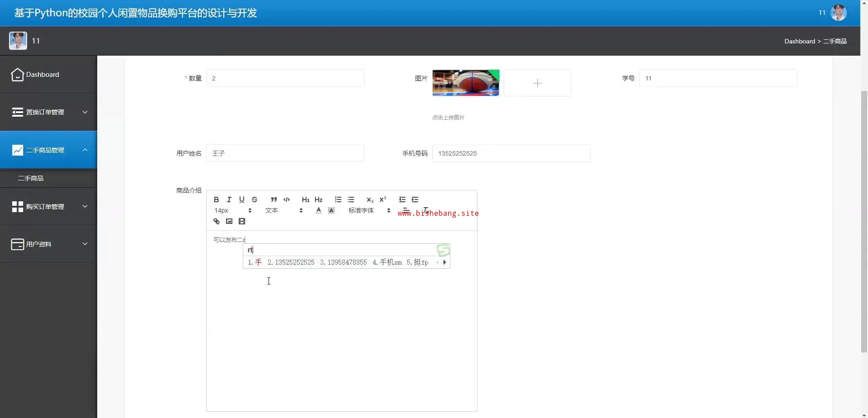Toggle italic formatting in the editor

pos(229,199)
